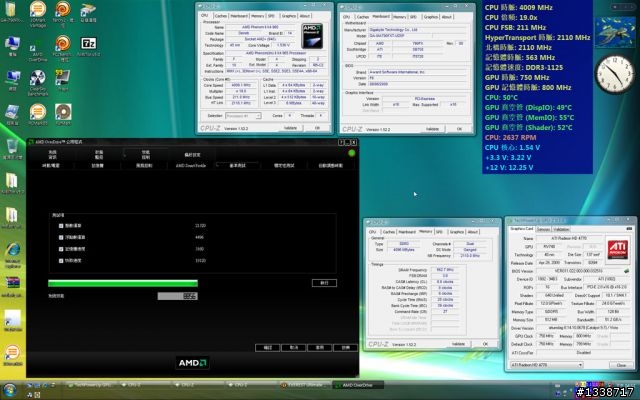Screen dimensions: 640x400
Task: Toggle the benchmark checkbox in the 4496 row
Action: click(x=61, y=237)
